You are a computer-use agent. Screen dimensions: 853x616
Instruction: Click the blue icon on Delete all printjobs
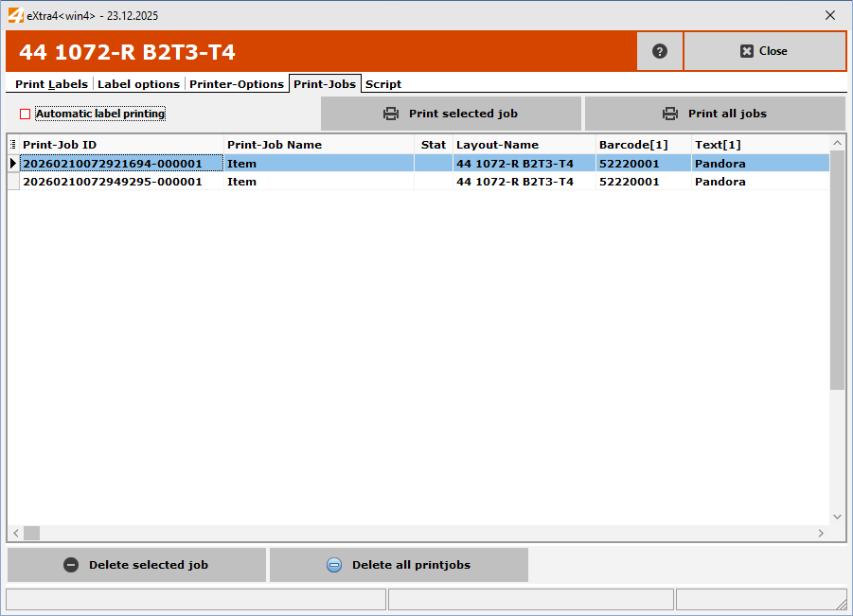(334, 565)
